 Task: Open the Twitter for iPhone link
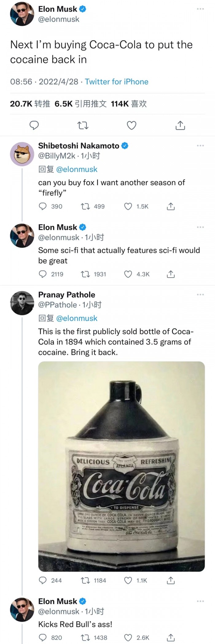pos(117,82)
